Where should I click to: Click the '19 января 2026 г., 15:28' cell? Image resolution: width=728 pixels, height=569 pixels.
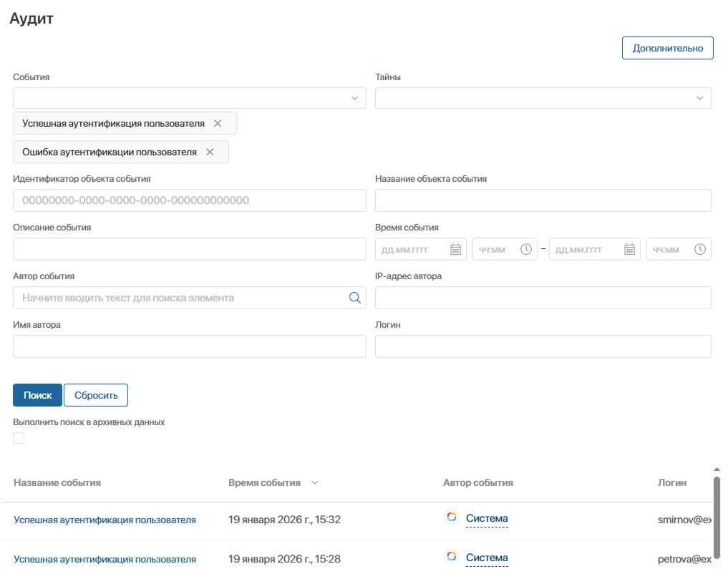click(284, 559)
